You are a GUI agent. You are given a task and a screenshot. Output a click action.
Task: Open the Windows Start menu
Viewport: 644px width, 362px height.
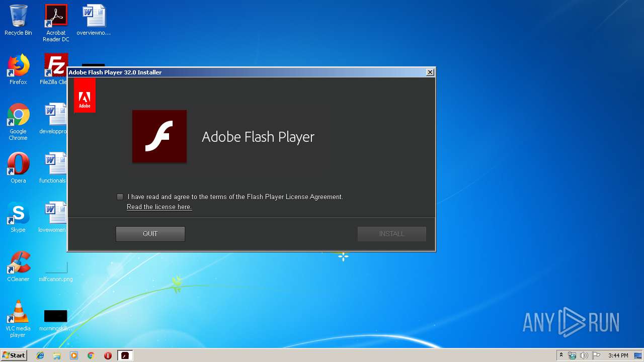coord(14,355)
